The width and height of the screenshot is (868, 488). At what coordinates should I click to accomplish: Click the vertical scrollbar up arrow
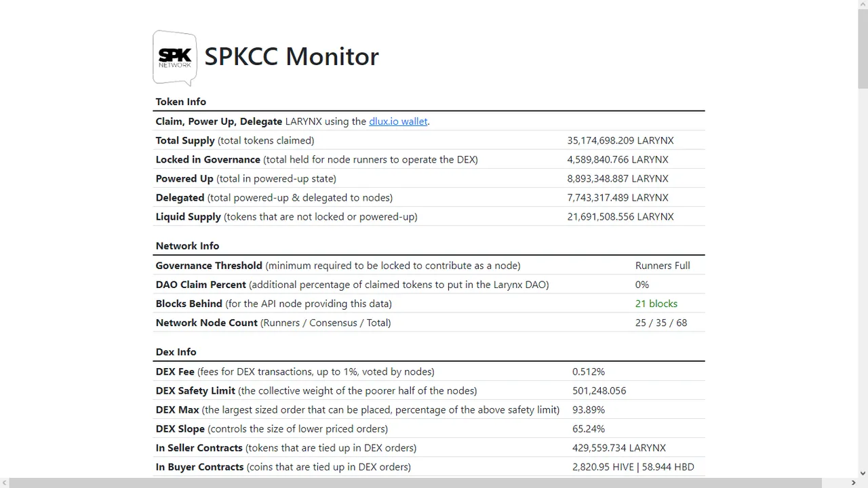863,5
